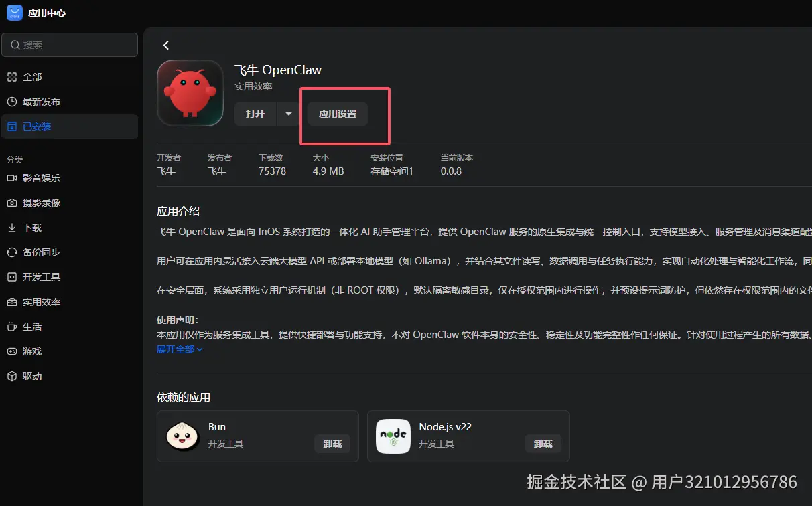Click the 下载 download arrow icon
The image size is (812, 506).
pyautogui.click(x=12, y=228)
